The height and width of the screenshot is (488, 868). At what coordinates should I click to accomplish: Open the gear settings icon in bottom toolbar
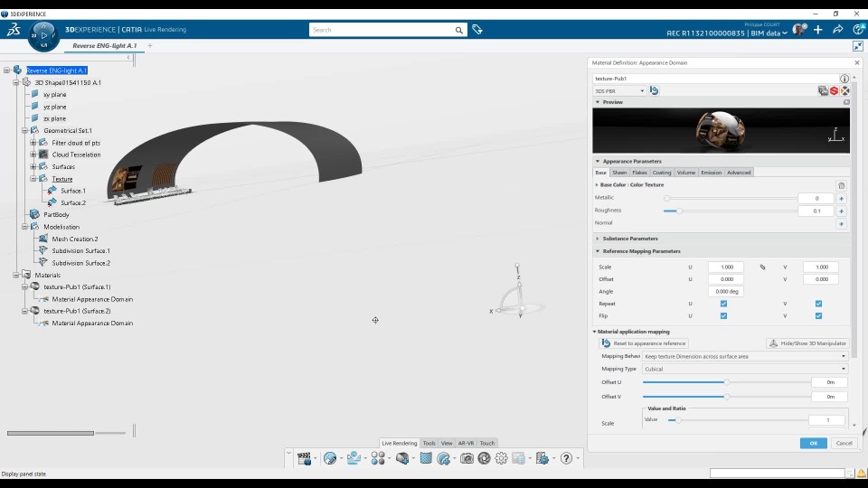coord(501,459)
